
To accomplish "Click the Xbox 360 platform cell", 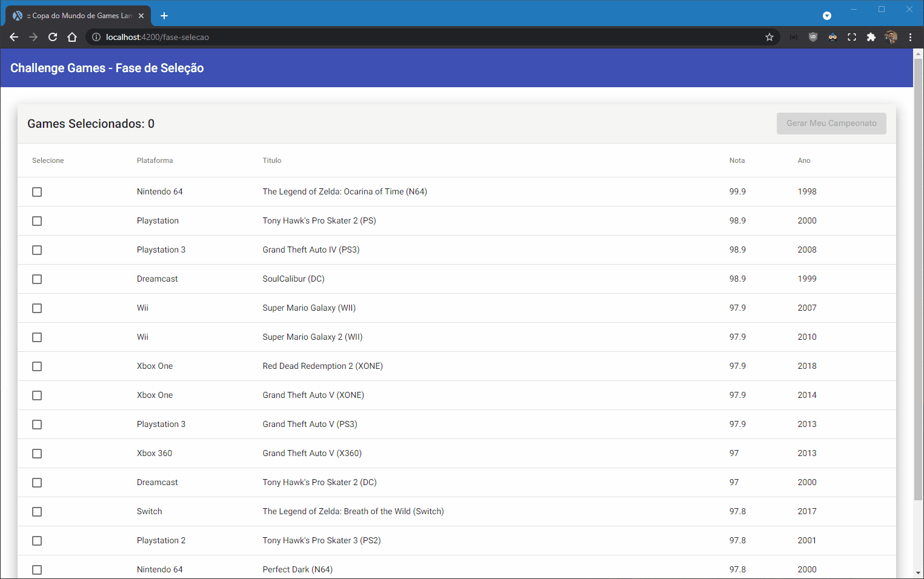I will click(155, 453).
